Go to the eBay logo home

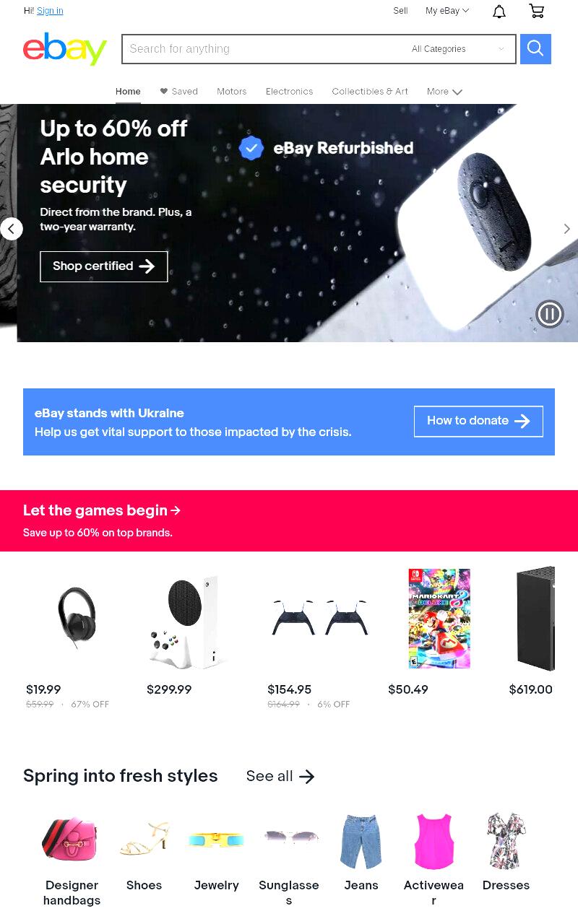coord(65,49)
